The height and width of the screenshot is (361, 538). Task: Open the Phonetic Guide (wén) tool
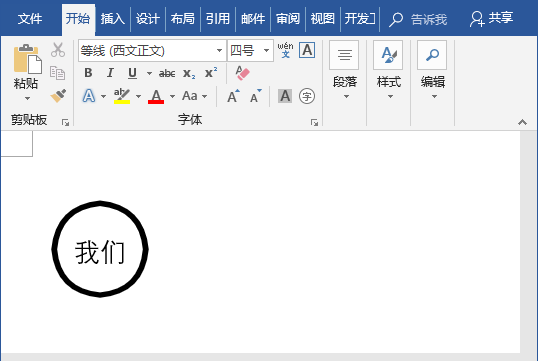(285, 50)
